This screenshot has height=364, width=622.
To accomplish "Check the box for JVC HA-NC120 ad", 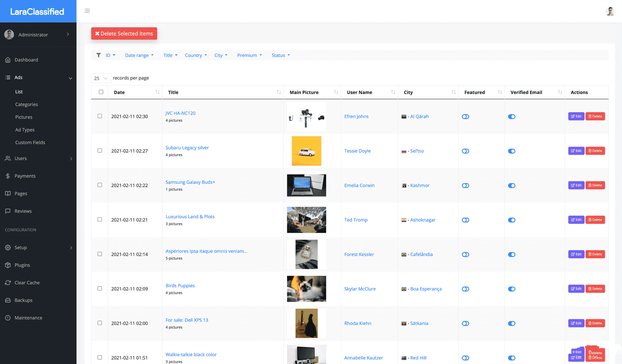I will [x=100, y=116].
